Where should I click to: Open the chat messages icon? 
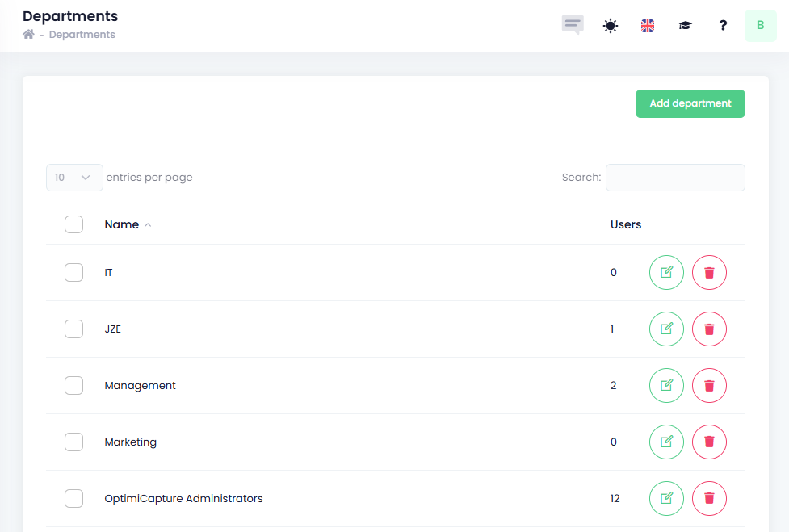[x=573, y=25]
